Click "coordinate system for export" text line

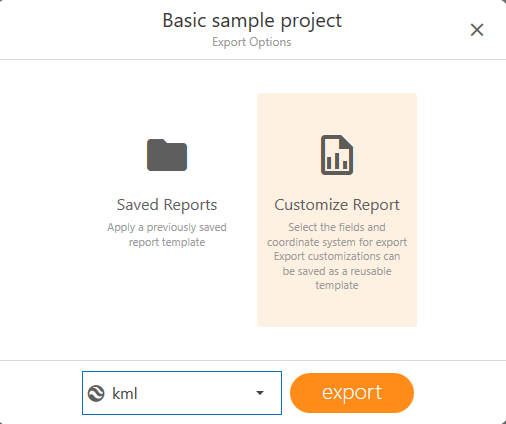337,242
